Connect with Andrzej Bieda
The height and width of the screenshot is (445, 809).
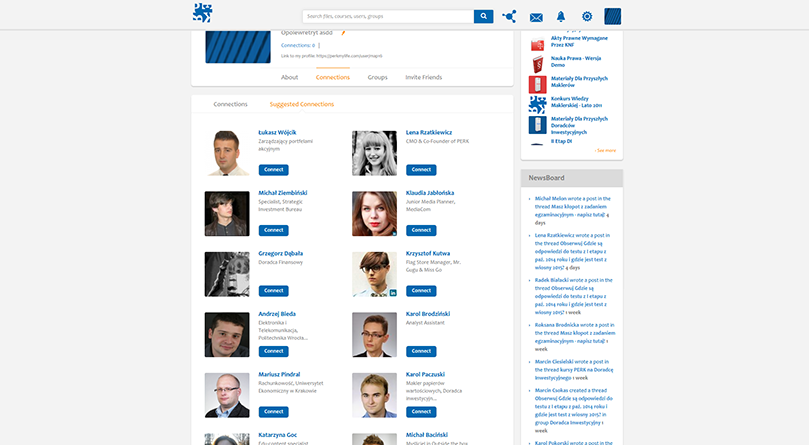(x=273, y=351)
